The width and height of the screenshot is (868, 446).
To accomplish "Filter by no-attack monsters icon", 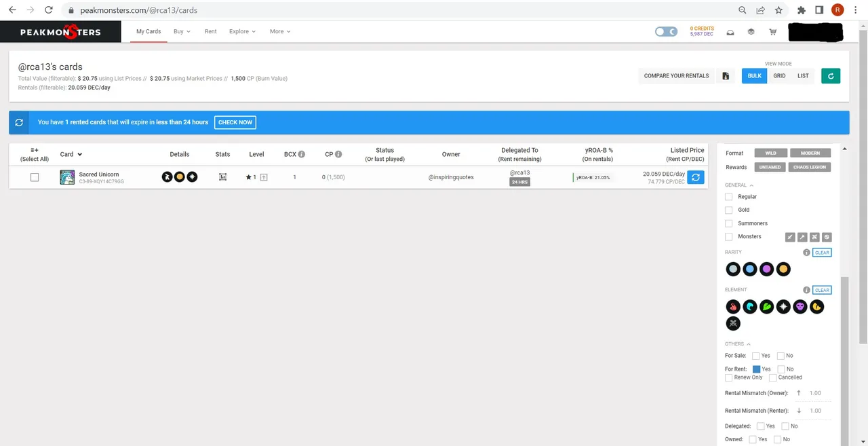I will click(827, 237).
